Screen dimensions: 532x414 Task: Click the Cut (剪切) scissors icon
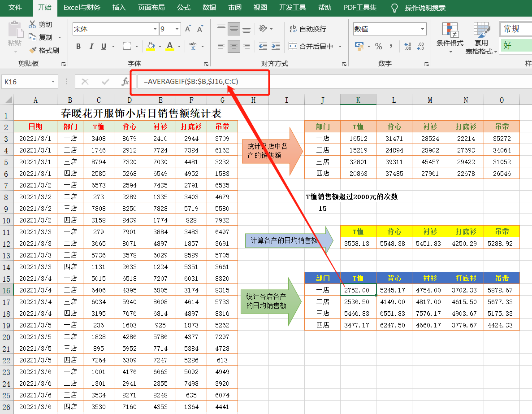[x=33, y=25]
